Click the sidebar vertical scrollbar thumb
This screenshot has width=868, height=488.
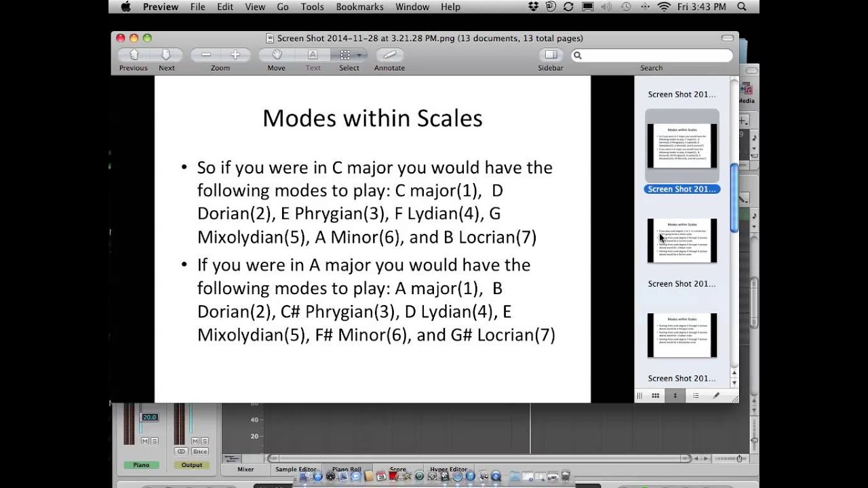click(x=734, y=198)
